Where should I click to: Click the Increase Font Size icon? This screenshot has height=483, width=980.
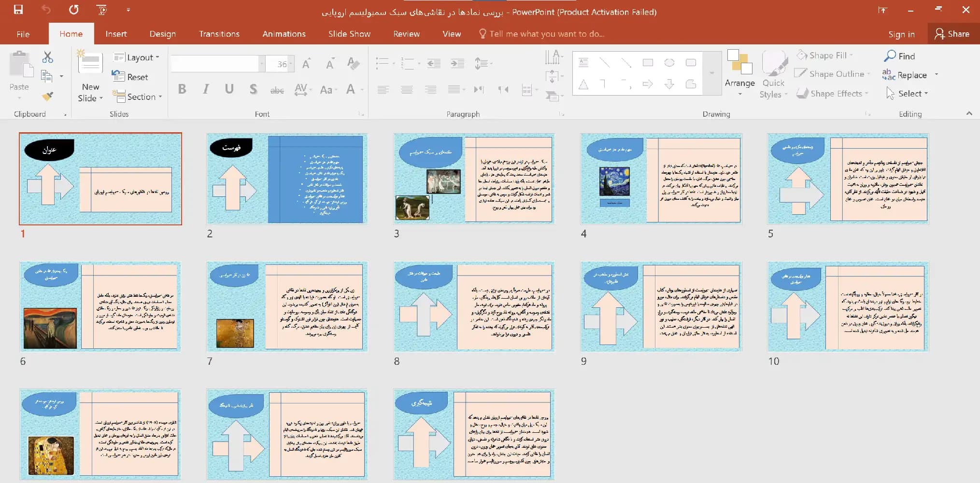(306, 64)
